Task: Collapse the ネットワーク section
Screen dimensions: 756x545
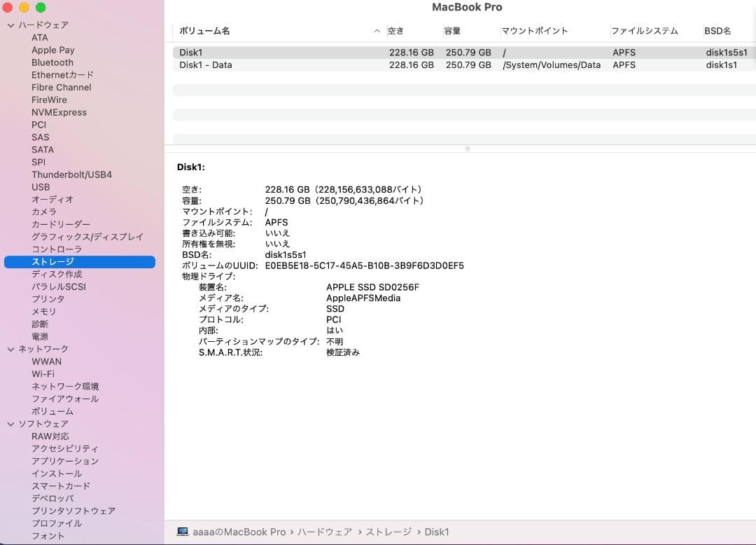Action: (10, 348)
